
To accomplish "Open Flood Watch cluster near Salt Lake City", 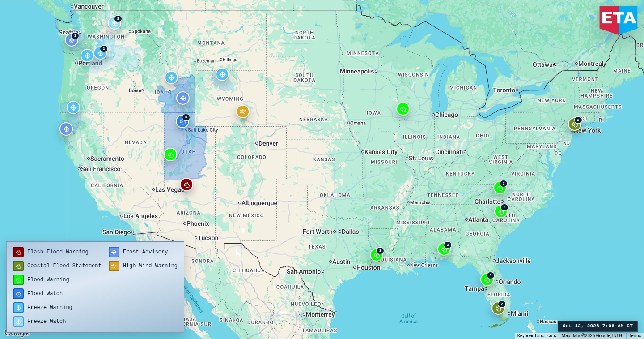I will click(182, 121).
